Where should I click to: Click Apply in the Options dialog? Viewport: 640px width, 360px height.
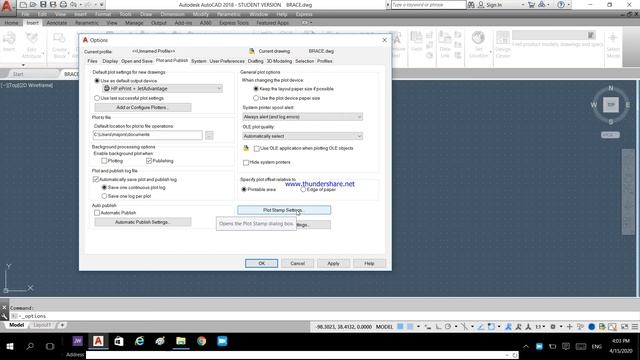[x=333, y=263]
